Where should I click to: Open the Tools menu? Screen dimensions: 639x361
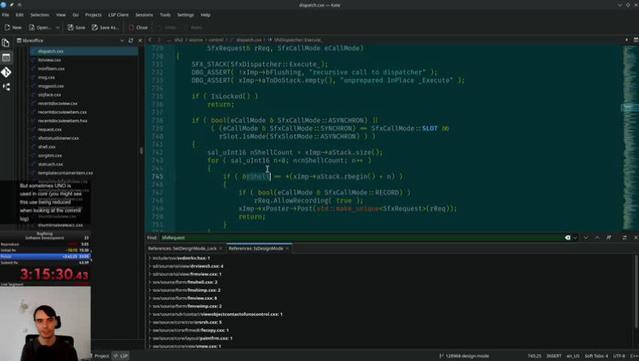165,15
